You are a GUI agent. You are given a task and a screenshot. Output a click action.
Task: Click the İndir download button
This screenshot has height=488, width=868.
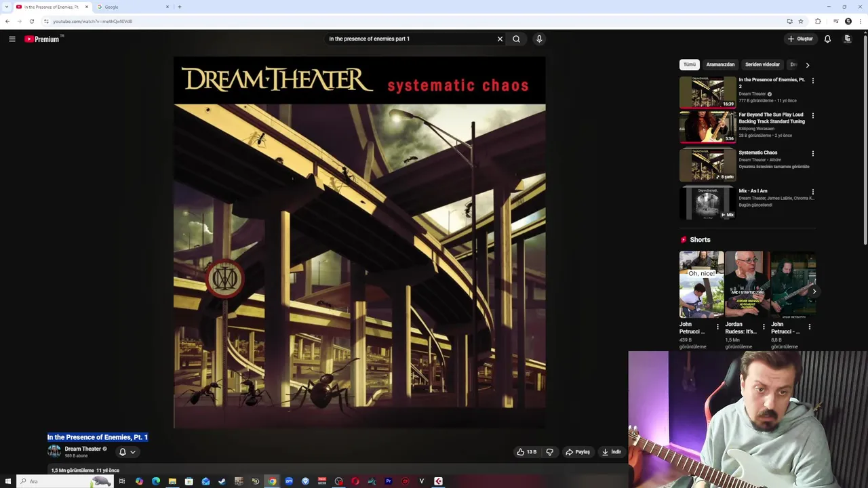(x=612, y=452)
